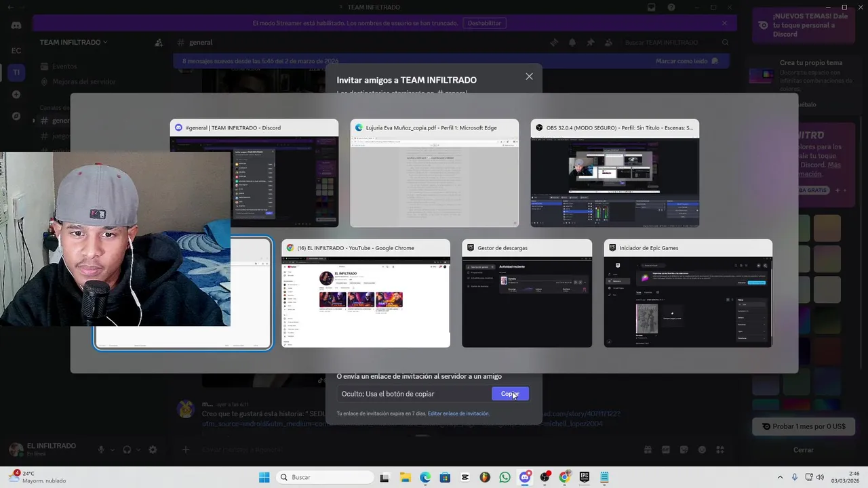Click Add a server plus icon
The height and width of the screenshot is (488, 868).
[x=16, y=95]
